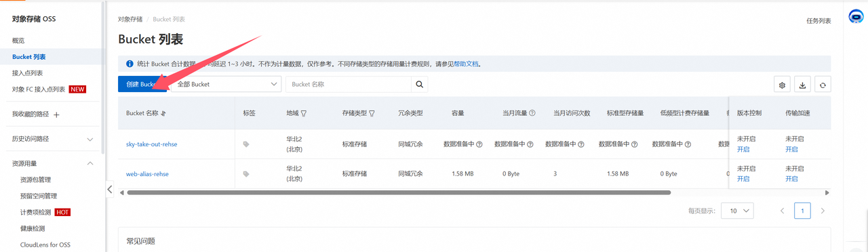Image resolution: width=868 pixels, height=252 pixels.
Task: Enable 版本控制 for web-alias-rehse
Action: (743, 179)
